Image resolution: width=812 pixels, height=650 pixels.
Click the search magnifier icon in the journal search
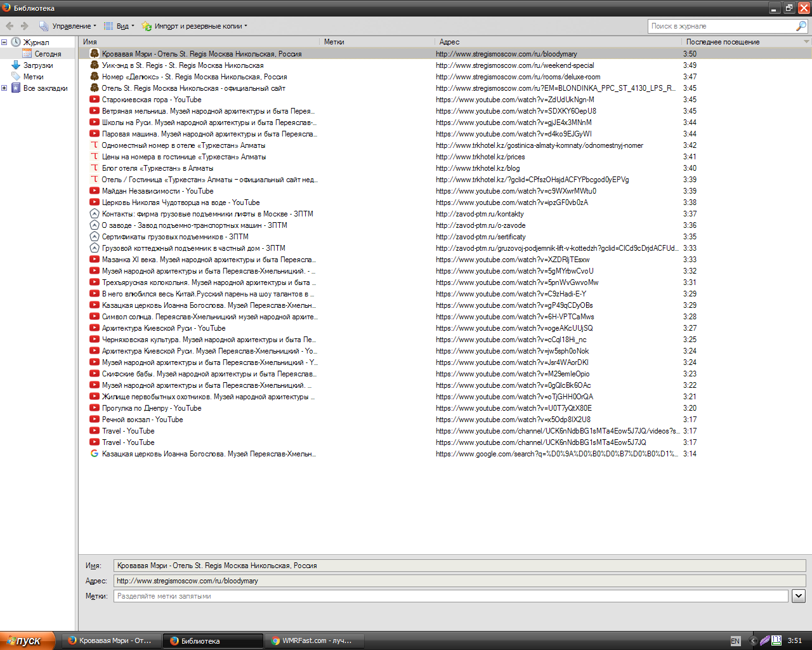pos(801,26)
